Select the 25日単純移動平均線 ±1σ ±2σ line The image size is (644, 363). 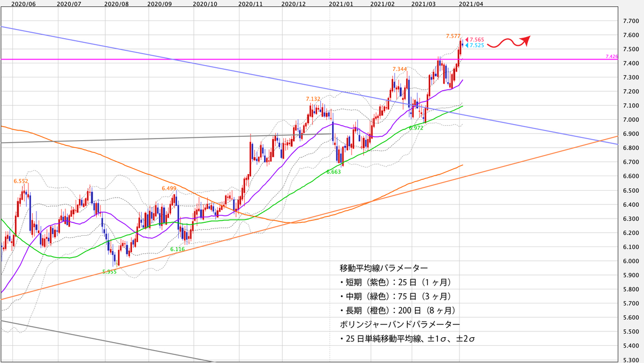[408, 339]
